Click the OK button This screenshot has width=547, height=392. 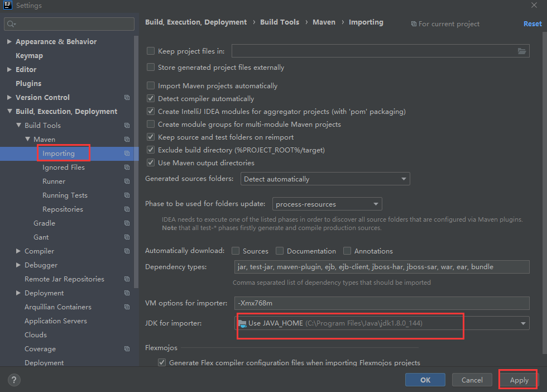coord(425,380)
